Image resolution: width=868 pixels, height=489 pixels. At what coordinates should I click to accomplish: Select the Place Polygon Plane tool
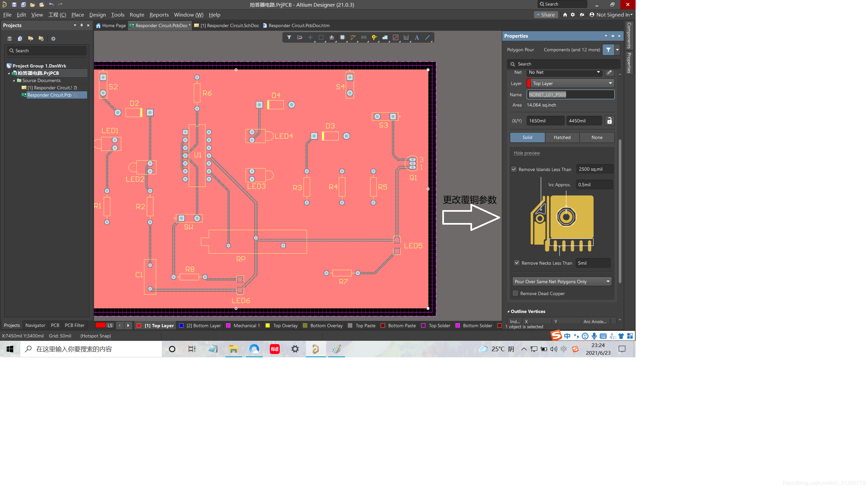coord(385,37)
